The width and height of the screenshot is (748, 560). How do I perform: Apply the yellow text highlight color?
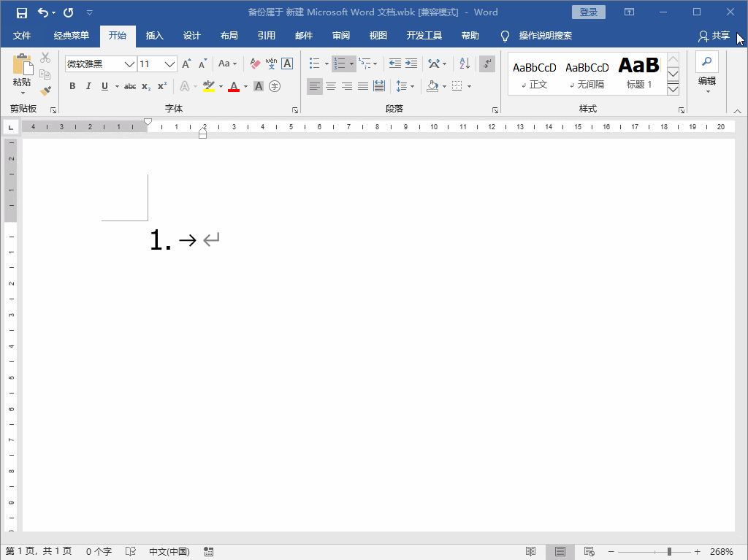[x=209, y=86]
